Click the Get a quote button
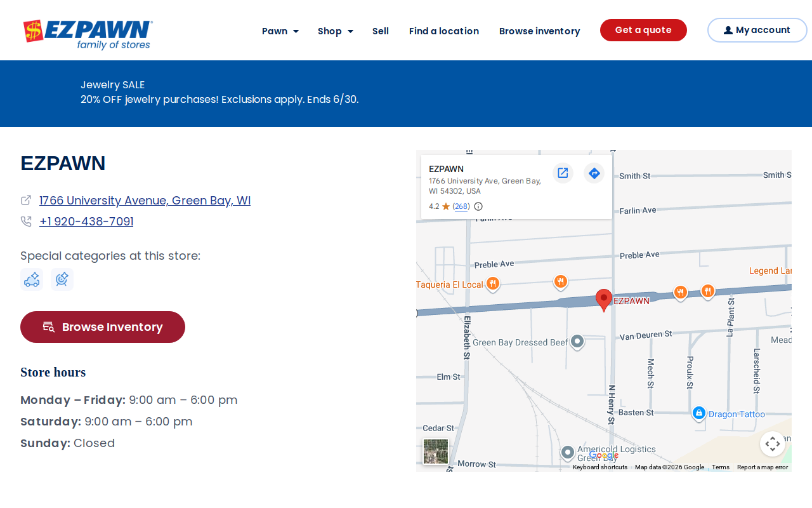Image resolution: width=812 pixels, height=508 pixels. tap(643, 30)
